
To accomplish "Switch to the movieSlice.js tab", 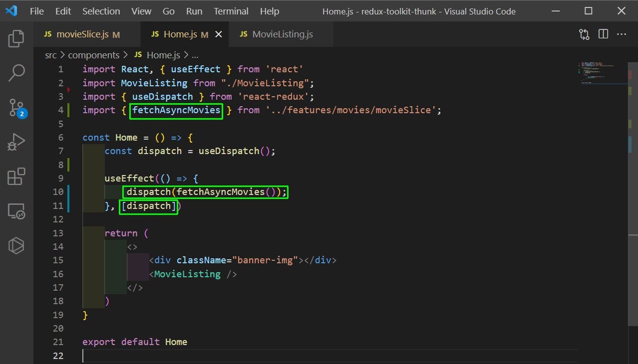I will pyautogui.click(x=87, y=34).
